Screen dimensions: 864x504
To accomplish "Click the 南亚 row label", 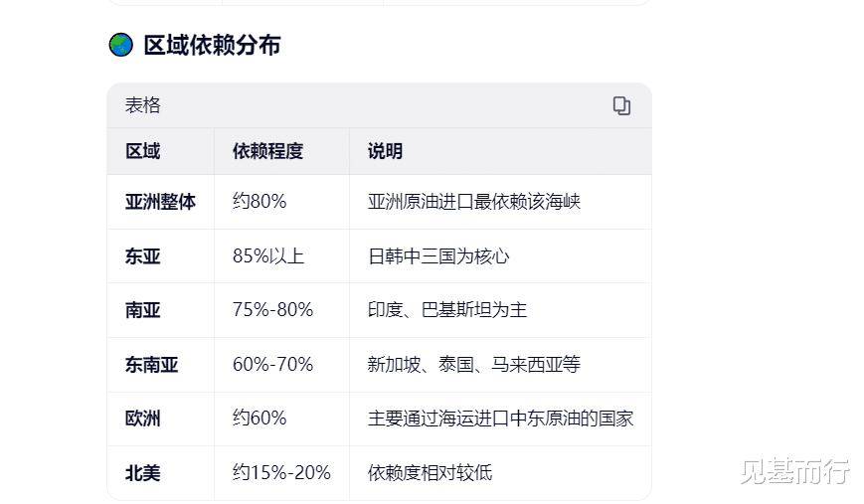I will tap(142, 310).
